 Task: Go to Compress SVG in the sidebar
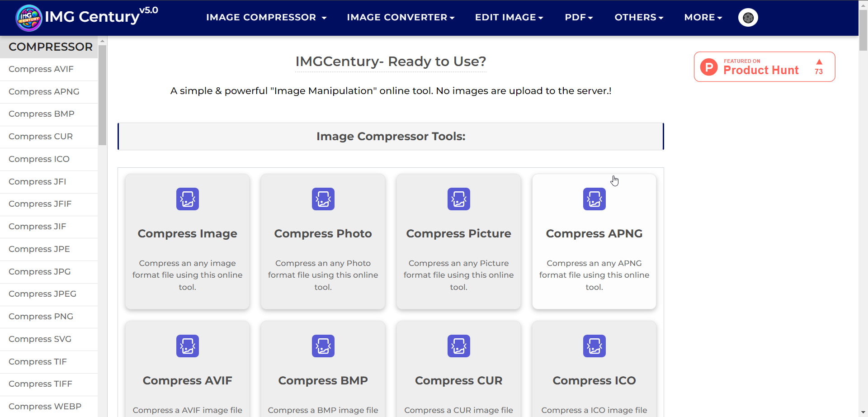pos(49,339)
